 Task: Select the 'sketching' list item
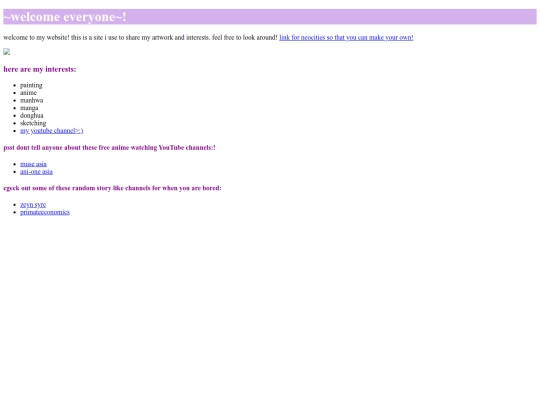[x=33, y=123]
